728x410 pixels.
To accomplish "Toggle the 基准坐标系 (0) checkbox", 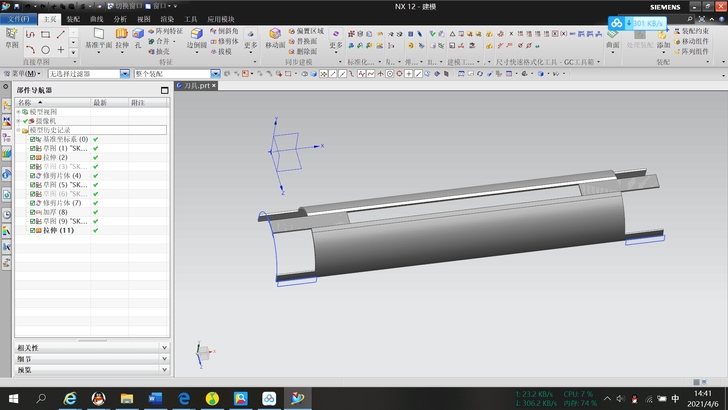I will pos(33,139).
